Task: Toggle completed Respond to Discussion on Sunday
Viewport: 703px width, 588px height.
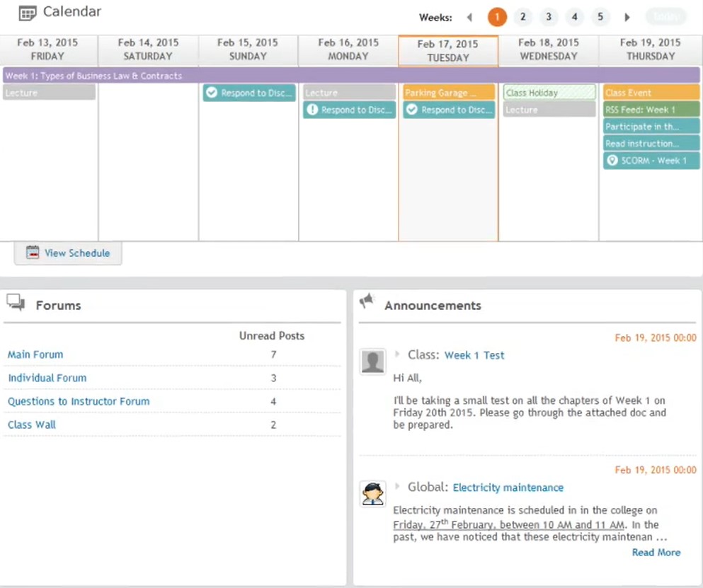Action: (212, 93)
